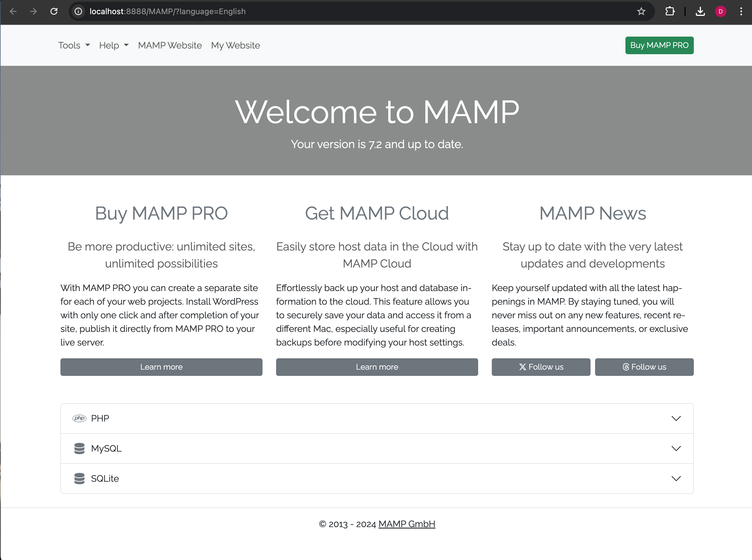Click the browser forward arrow

(33, 12)
